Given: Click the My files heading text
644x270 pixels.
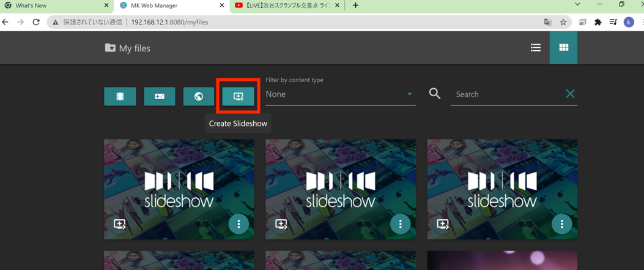Looking at the screenshot, I should (x=135, y=48).
